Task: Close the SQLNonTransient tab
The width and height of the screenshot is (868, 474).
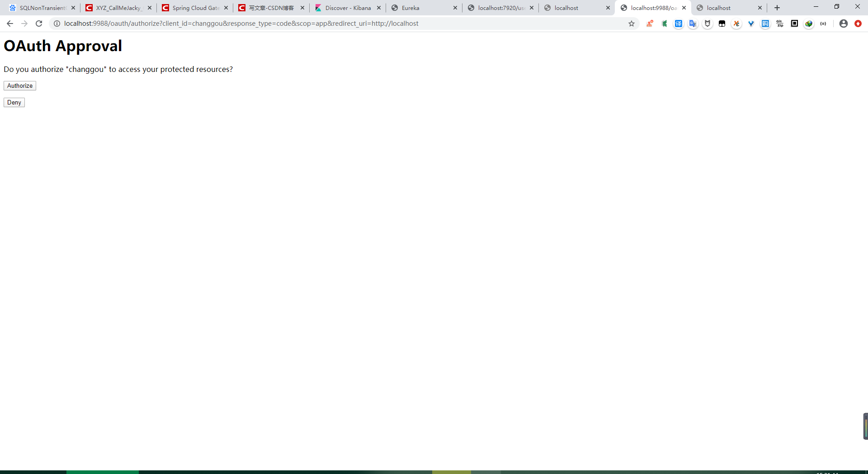Action: click(73, 8)
